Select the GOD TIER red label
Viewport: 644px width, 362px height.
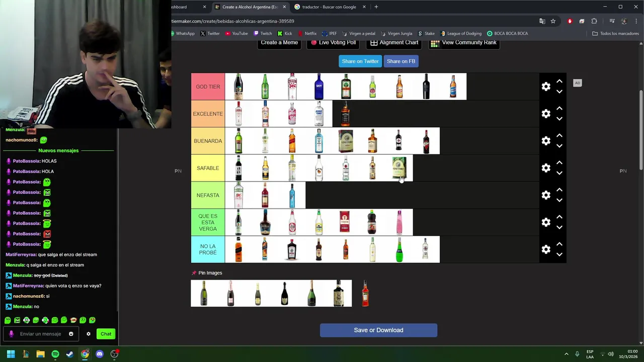point(208,86)
